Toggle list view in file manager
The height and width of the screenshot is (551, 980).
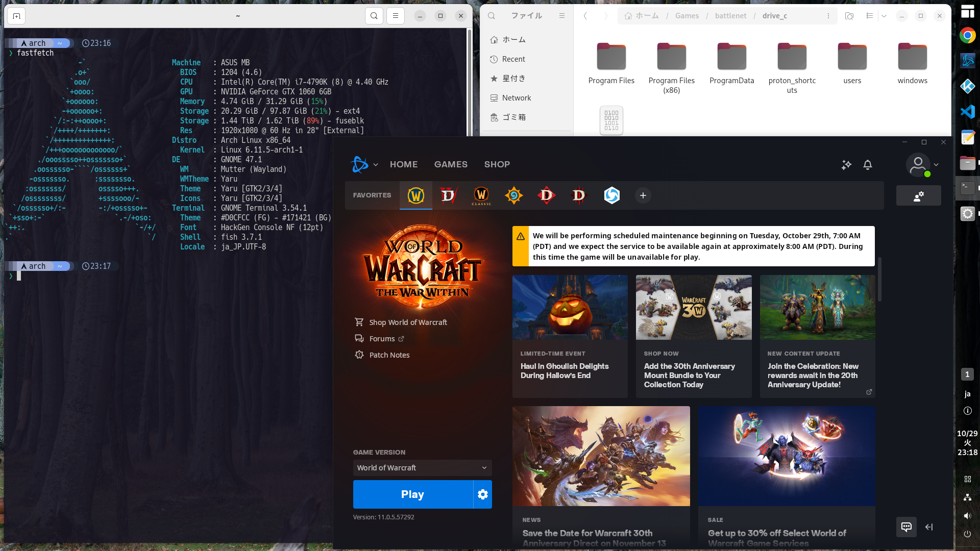click(x=870, y=16)
